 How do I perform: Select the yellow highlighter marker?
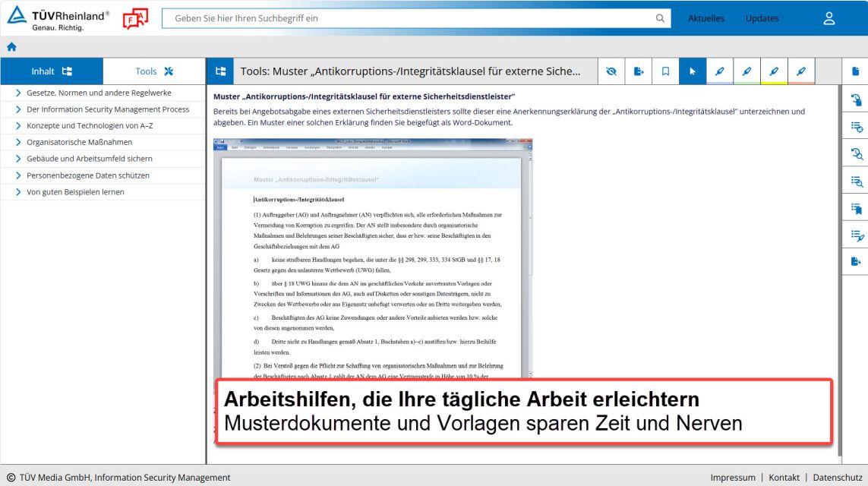coord(774,71)
